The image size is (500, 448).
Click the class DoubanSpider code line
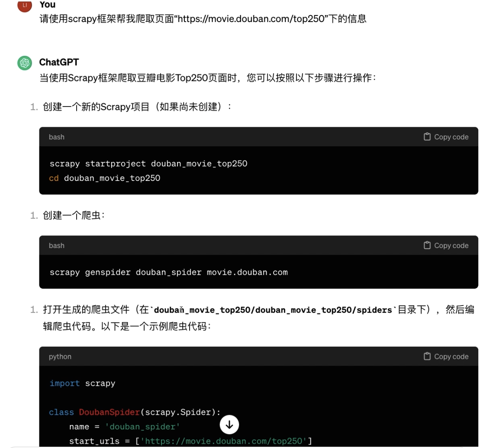click(135, 412)
